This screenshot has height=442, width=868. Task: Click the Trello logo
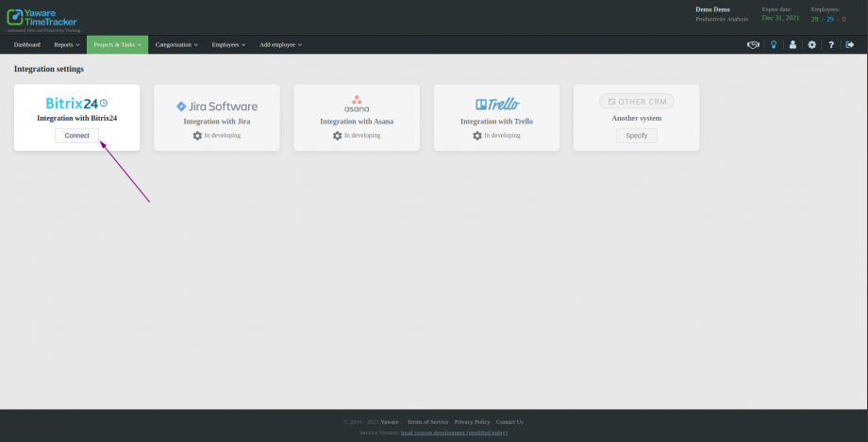point(497,104)
